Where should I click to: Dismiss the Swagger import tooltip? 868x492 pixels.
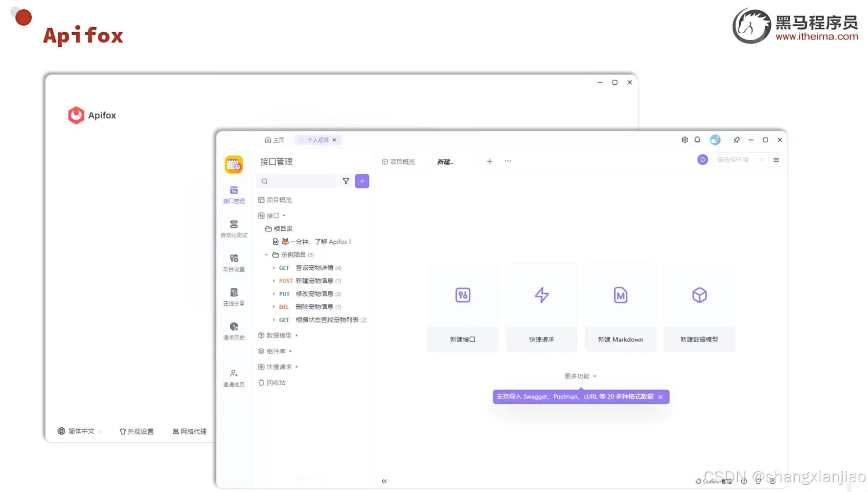[661, 397]
